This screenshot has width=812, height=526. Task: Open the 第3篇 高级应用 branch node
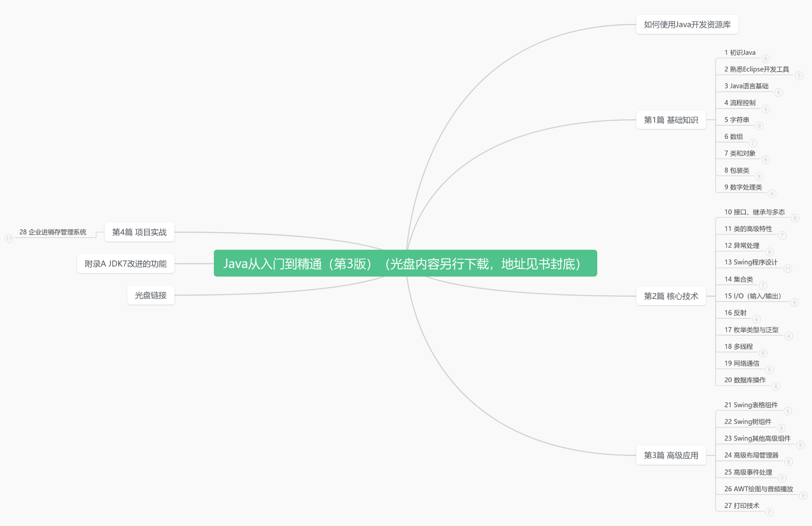point(670,455)
